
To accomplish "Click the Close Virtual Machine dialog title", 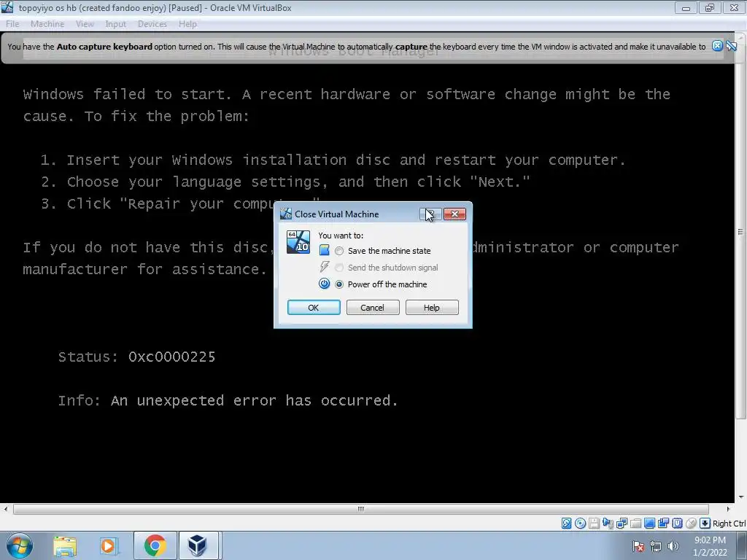I will coord(337,214).
